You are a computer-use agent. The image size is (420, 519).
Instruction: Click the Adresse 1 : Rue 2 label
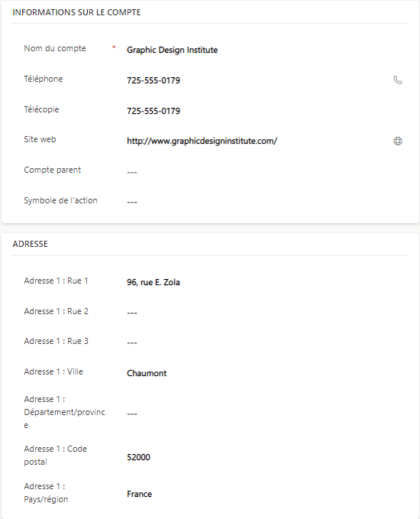click(56, 311)
